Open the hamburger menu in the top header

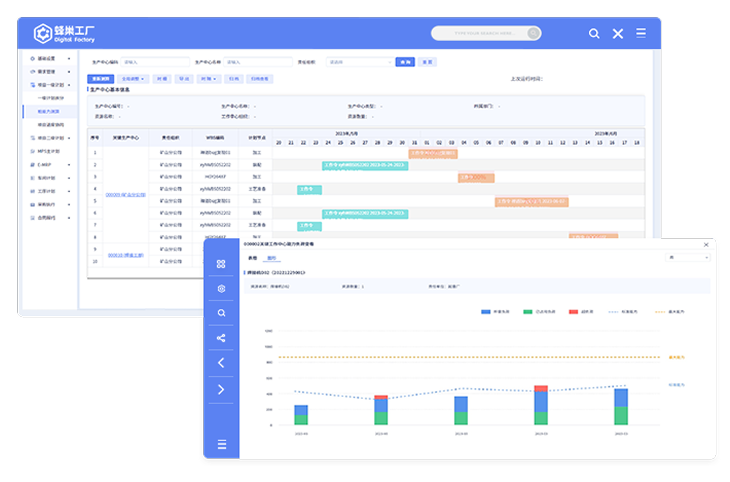[x=641, y=34]
